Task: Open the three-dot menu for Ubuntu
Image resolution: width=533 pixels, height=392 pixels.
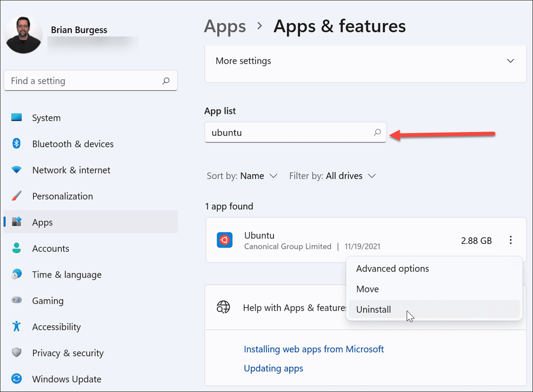Action: click(x=510, y=240)
